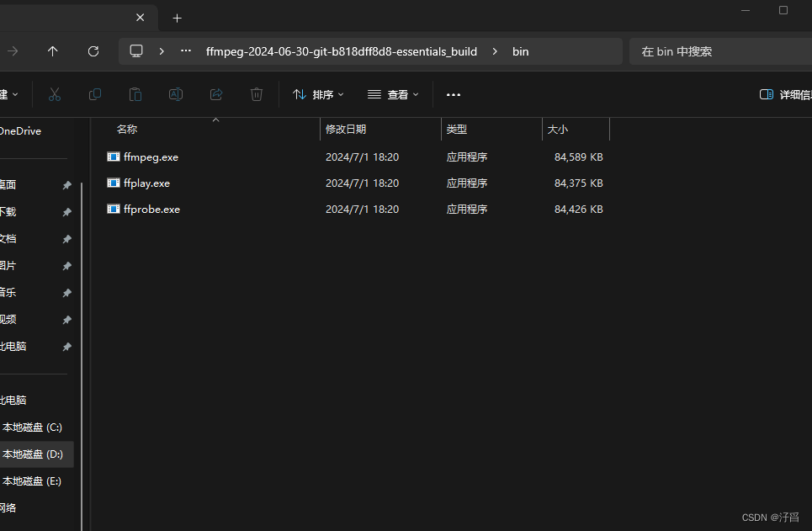812x531 pixels.
Task: Open OneDrive in the sidebar
Action: [x=21, y=131]
